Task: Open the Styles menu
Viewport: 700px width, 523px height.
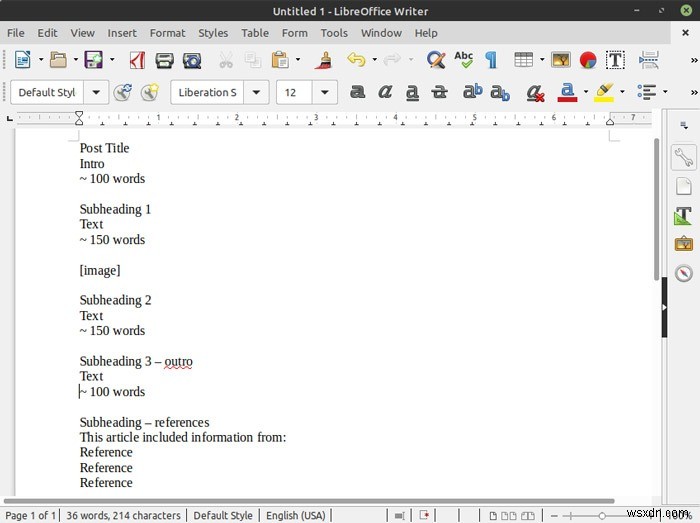Action: (213, 33)
